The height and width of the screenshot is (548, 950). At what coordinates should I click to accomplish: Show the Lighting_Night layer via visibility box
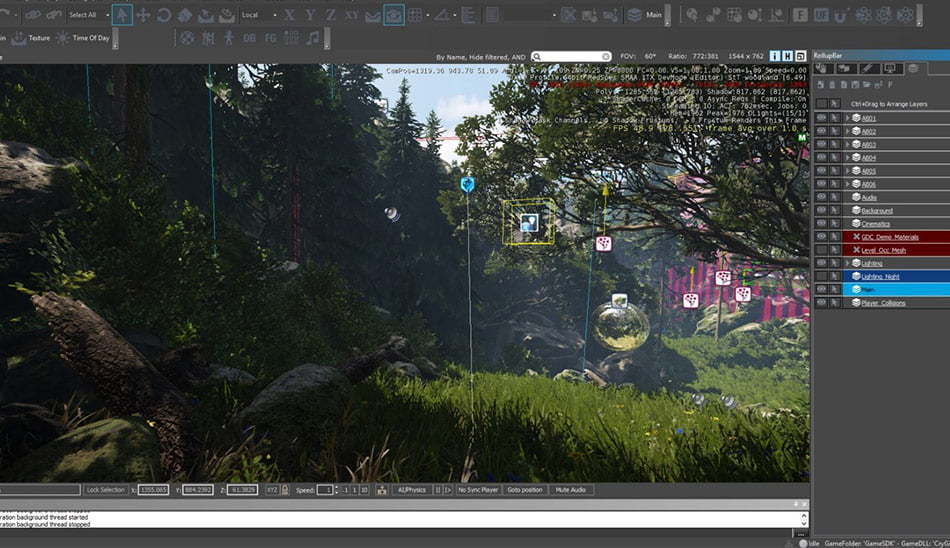tap(822, 276)
